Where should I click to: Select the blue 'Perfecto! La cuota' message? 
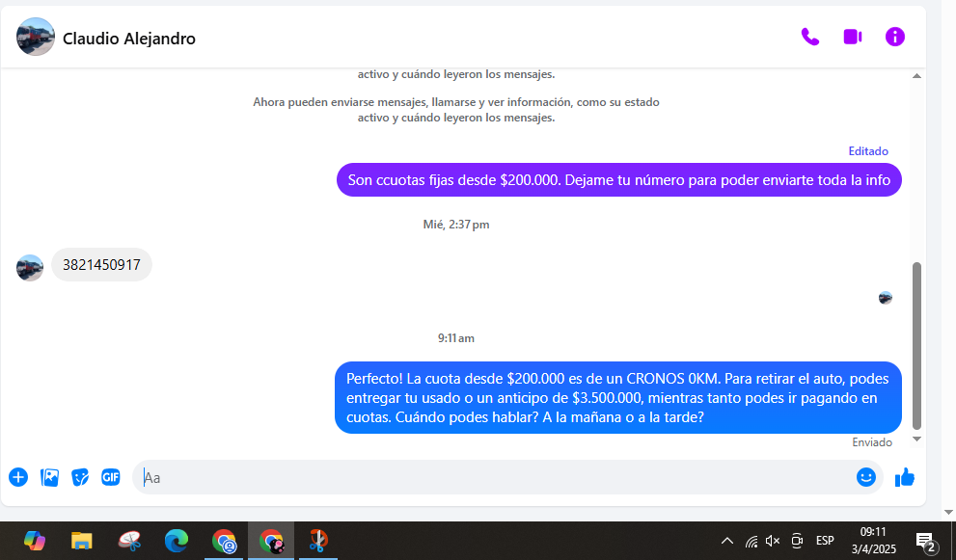pos(618,398)
